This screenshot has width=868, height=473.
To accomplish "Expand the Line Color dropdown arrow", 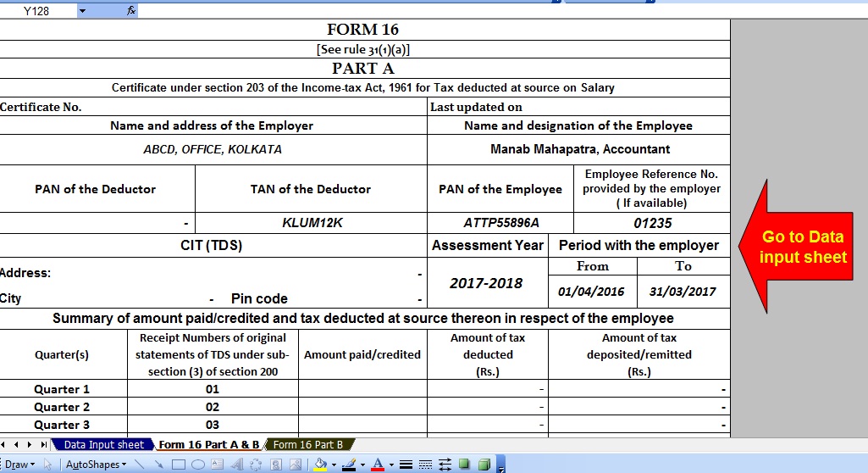I will 362,465.
